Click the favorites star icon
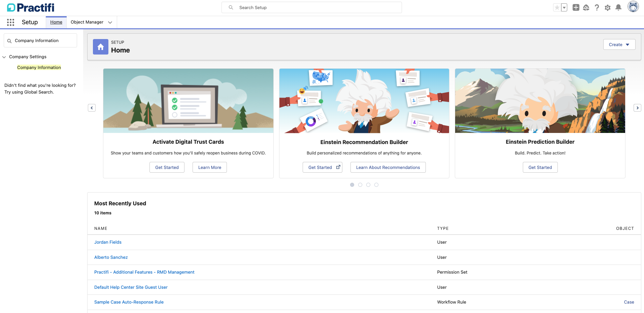 coord(557,7)
